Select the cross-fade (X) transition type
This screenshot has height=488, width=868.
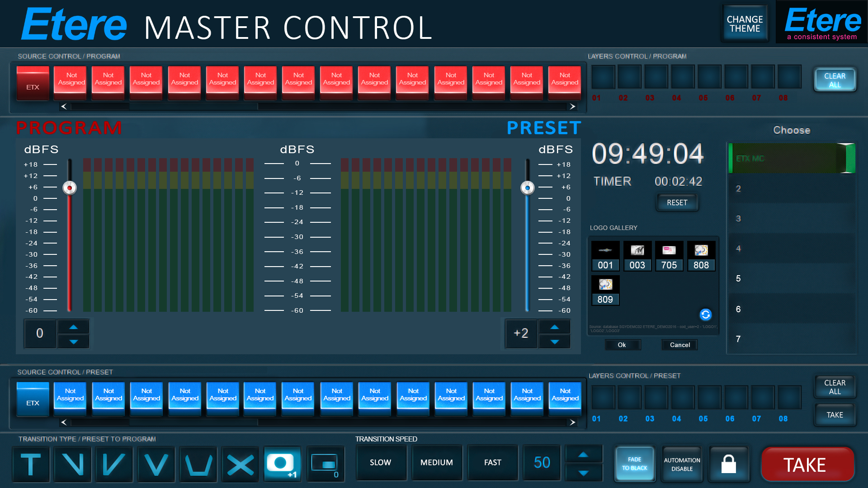[x=240, y=464]
